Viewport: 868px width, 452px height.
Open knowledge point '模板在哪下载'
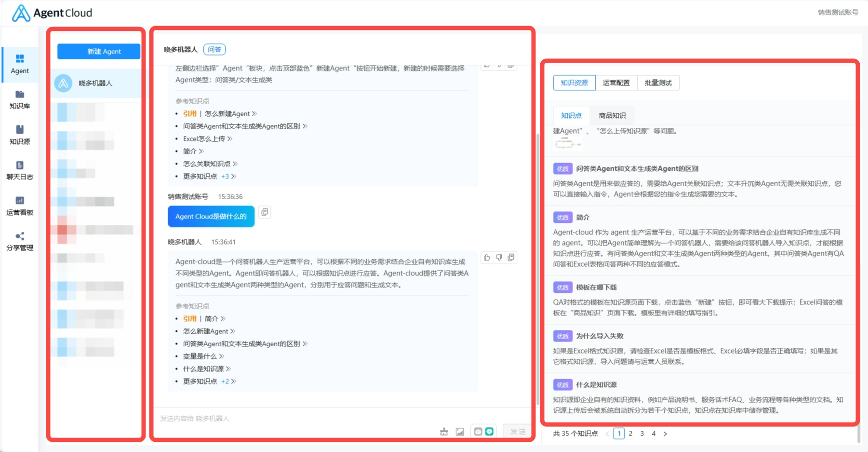click(596, 287)
